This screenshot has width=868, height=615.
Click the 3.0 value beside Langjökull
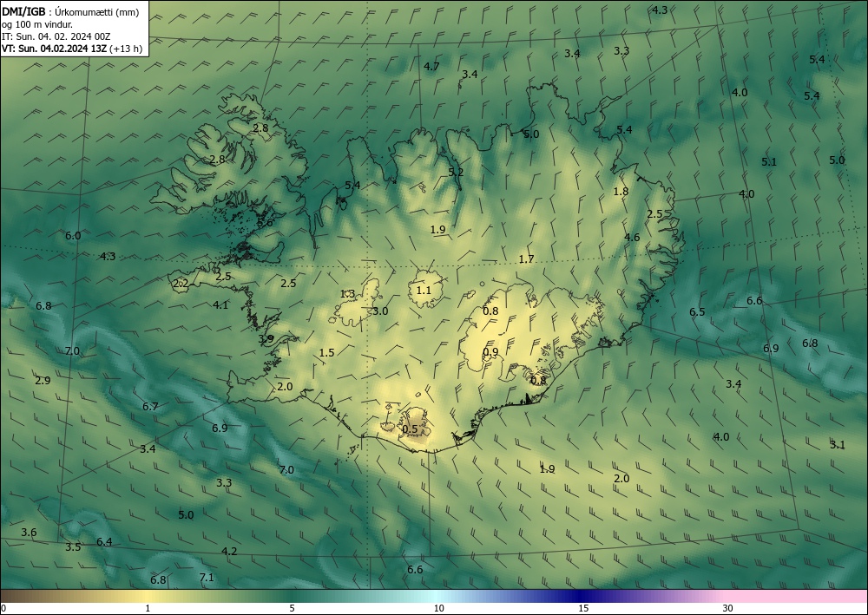pyautogui.click(x=380, y=311)
